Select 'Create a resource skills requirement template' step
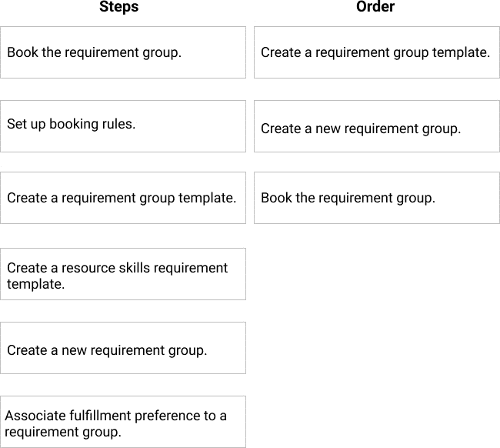Screen dimensions: 500x448 (x=123, y=274)
